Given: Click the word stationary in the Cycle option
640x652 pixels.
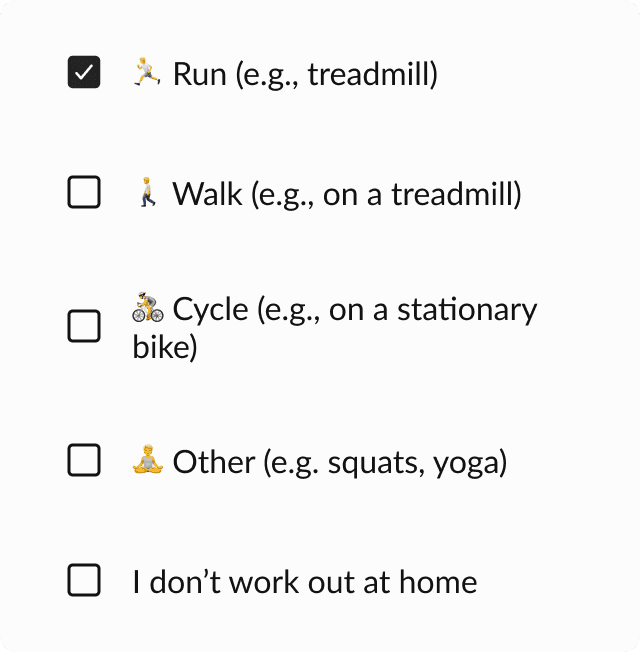Looking at the screenshot, I should click(467, 310).
